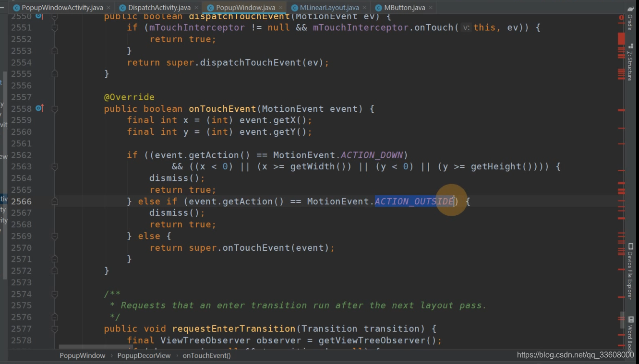Image resolution: width=639 pixels, height=364 pixels.
Task: Click fold end marker at line 2555
Action: (55, 74)
